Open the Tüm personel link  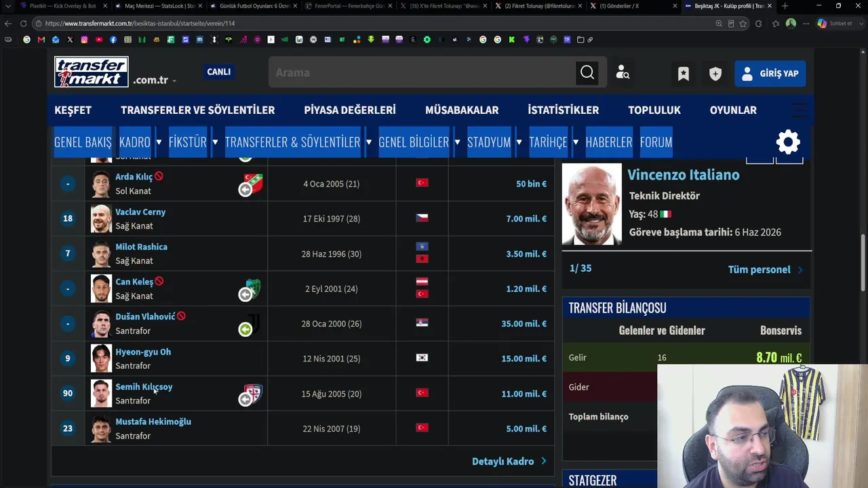[x=765, y=270]
